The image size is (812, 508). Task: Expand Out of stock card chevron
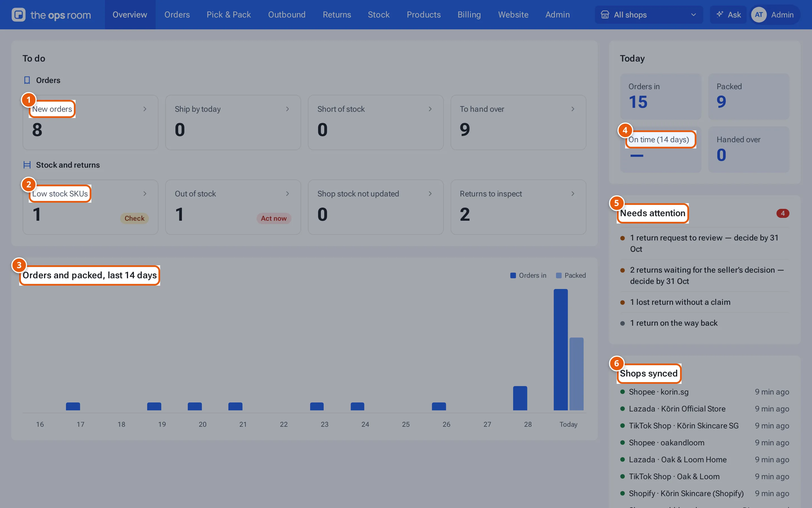(x=287, y=194)
